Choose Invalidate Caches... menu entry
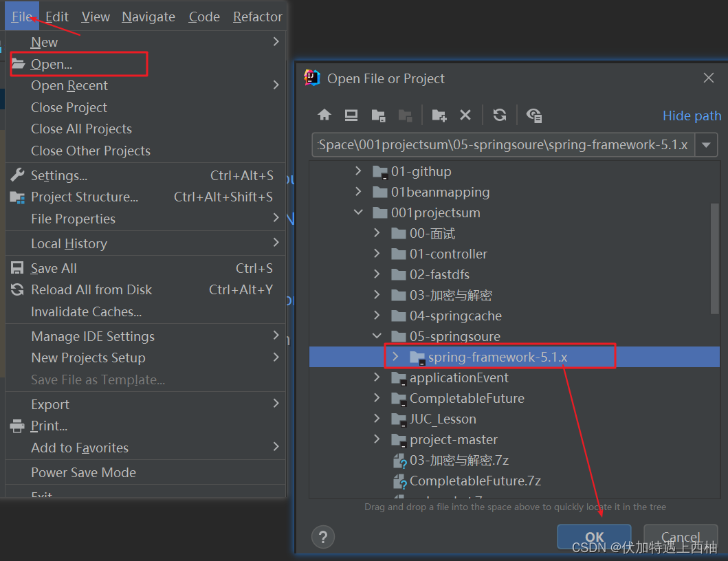 [x=145, y=311]
